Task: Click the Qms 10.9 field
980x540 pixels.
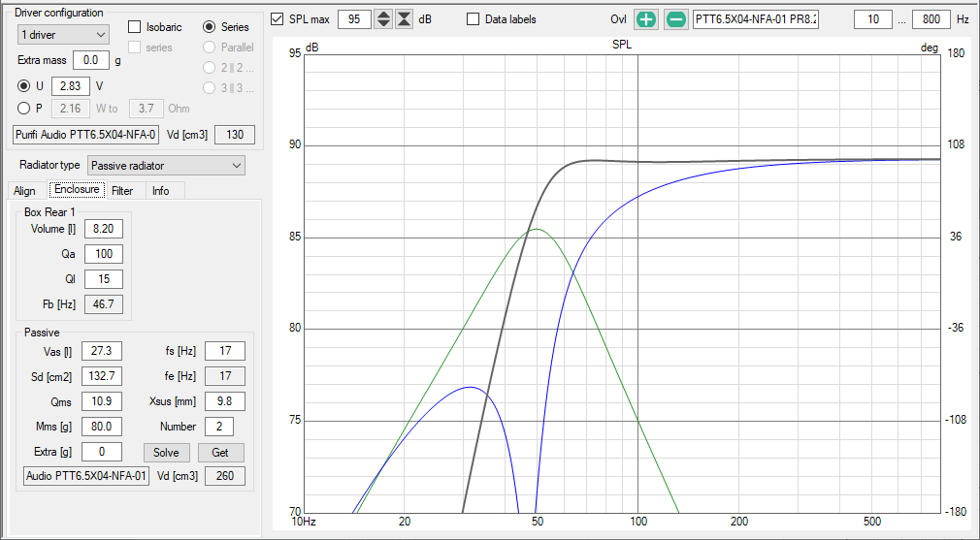Action: click(x=102, y=401)
